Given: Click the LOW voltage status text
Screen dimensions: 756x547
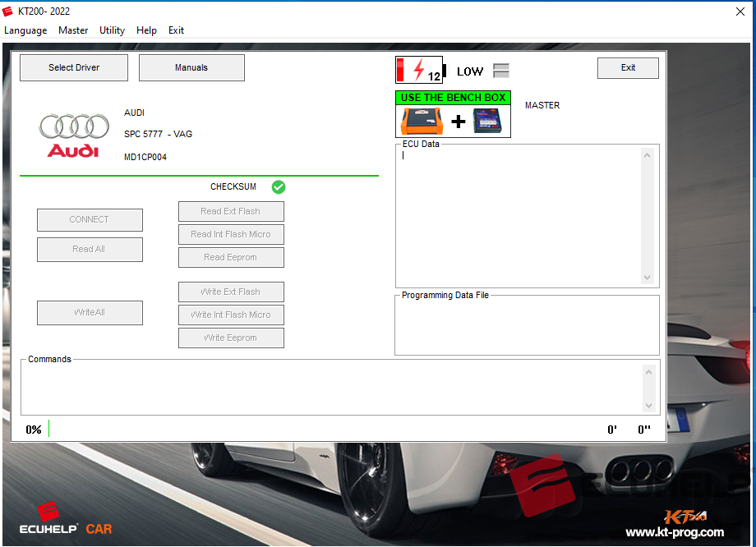Looking at the screenshot, I should (469, 71).
